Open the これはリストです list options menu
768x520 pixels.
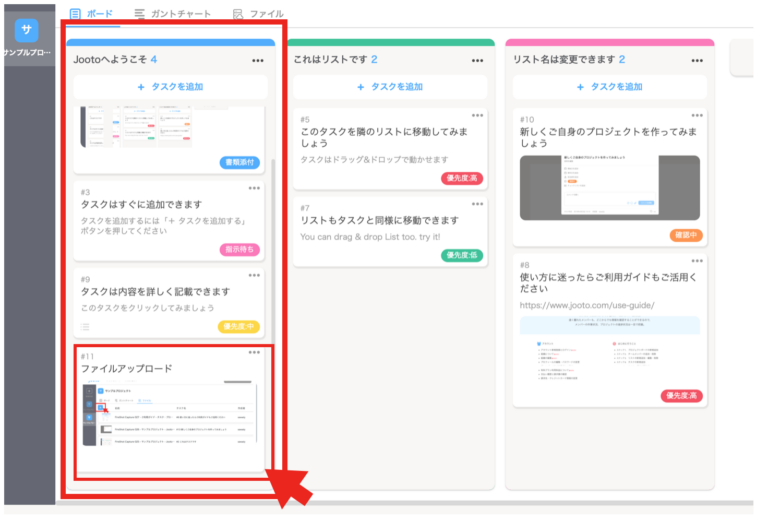(478, 60)
